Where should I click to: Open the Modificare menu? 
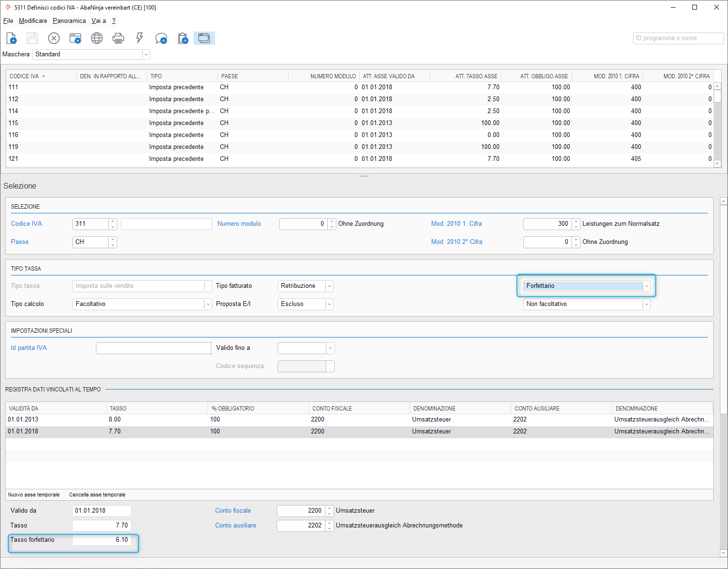pos(33,21)
